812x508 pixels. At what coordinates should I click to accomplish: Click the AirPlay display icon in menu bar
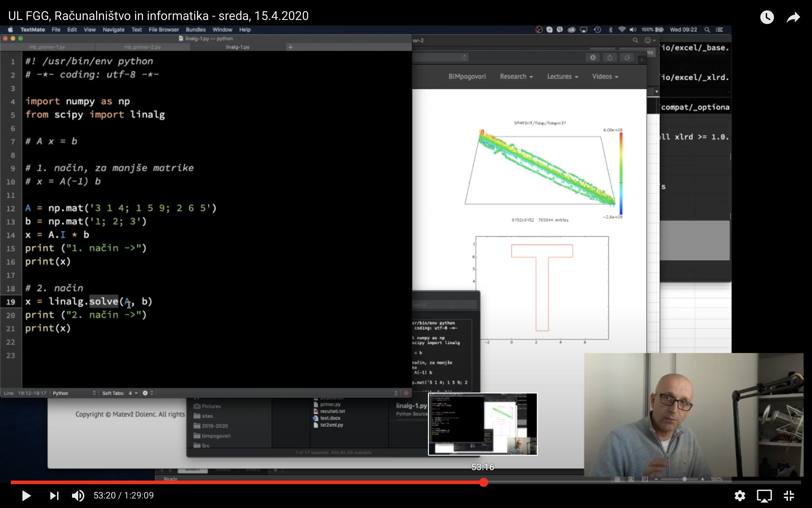[584, 29]
